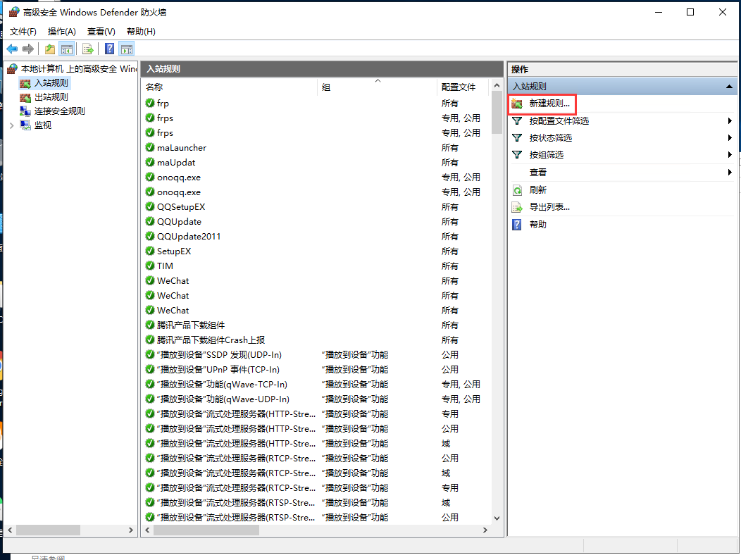Select 入站规则 in the left tree

[51, 83]
